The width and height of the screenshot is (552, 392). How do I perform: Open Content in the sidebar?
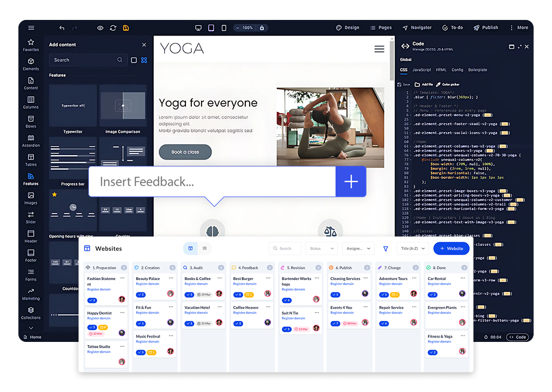[x=31, y=83]
